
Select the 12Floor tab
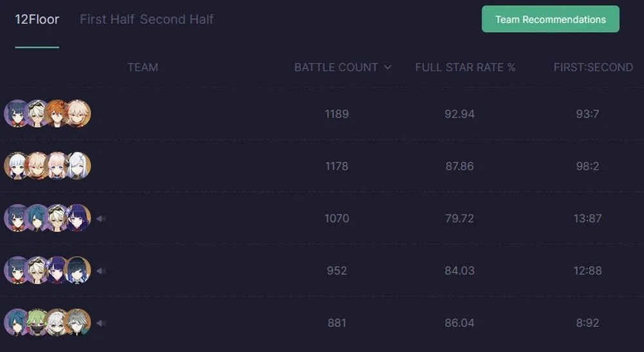(37, 19)
